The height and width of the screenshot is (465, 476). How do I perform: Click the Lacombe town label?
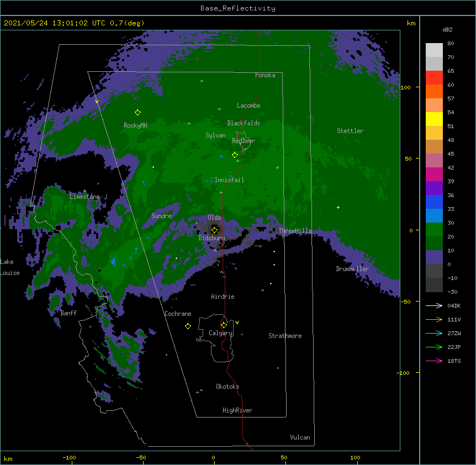click(248, 105)
